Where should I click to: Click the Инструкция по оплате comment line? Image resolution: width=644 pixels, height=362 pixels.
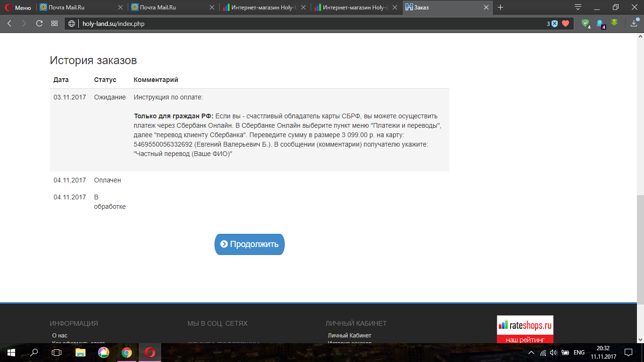pos(168,97)
